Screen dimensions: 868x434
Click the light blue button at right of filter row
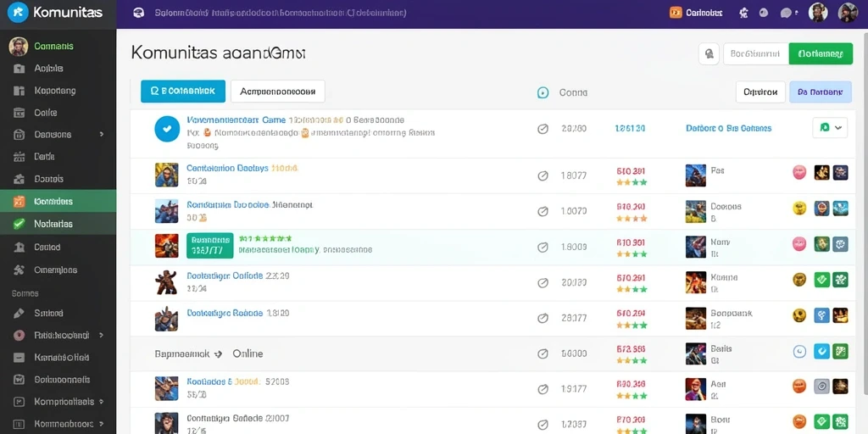pyautogui.click(x=821, y=92)
